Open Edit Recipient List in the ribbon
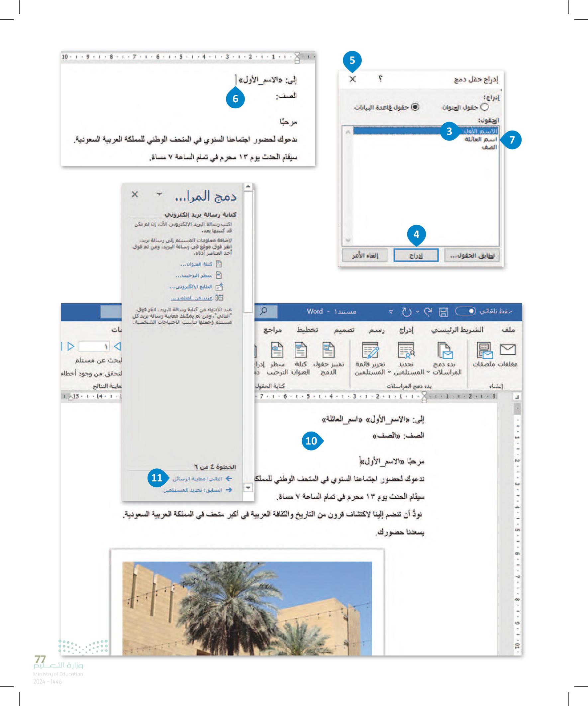Viewport: 588px width, 706px height. pyautogui.click(x=370, y=350)
